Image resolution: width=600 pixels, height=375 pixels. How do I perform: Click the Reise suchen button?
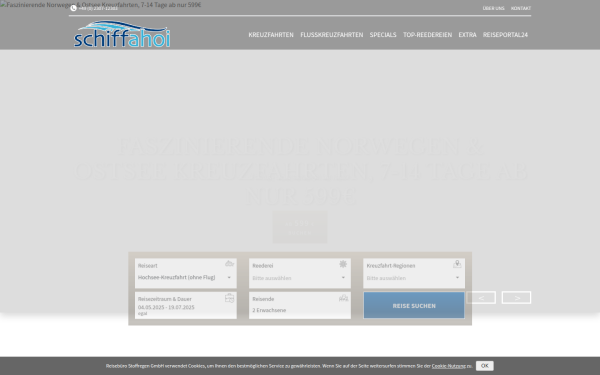pyautogui.click(x=414, y=305)
